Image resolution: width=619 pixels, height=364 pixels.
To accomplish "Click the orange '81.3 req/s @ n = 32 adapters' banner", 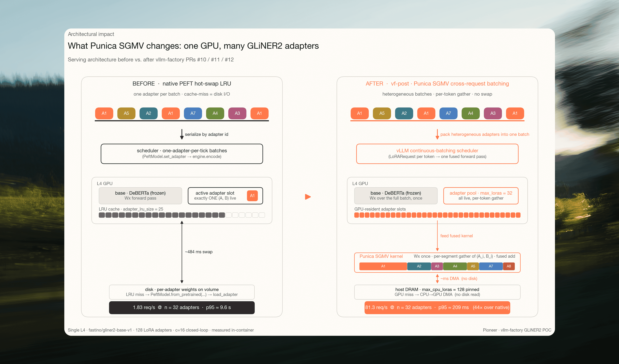I will pos(437,308).
